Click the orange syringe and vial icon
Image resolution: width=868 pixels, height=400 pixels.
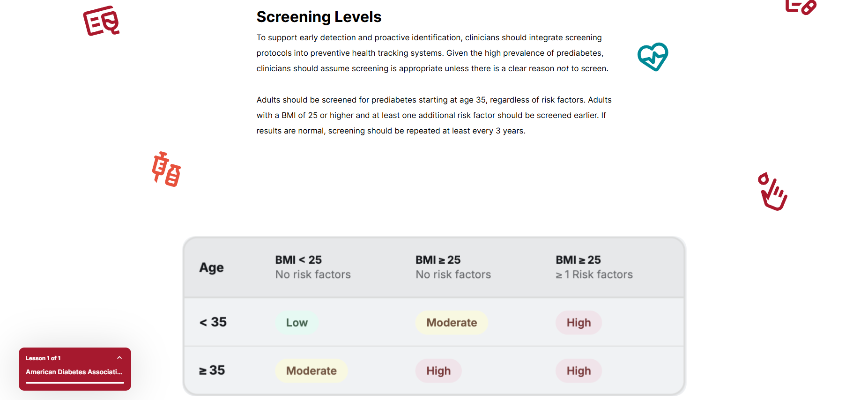(166, 169)
